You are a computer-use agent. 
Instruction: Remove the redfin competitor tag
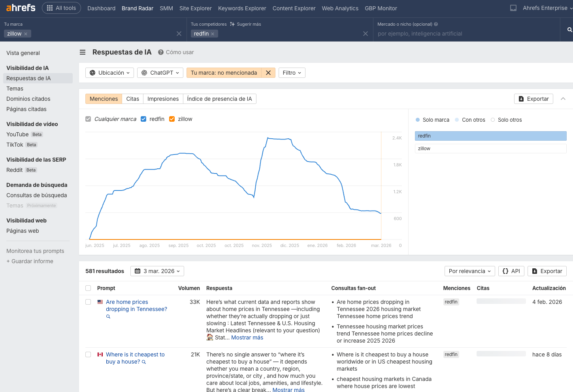(213, 34)
